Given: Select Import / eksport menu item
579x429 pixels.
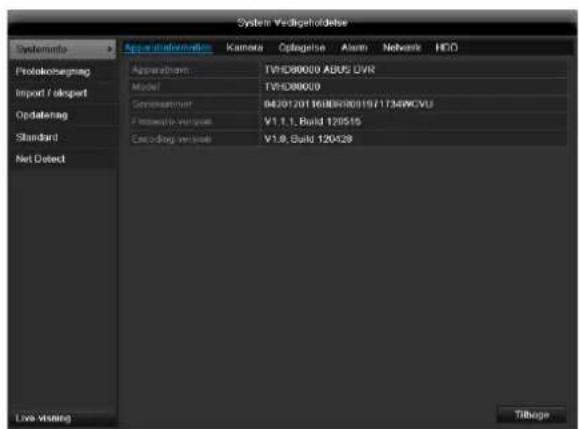Looking at the screenshot, I should [x=51, y=93].
